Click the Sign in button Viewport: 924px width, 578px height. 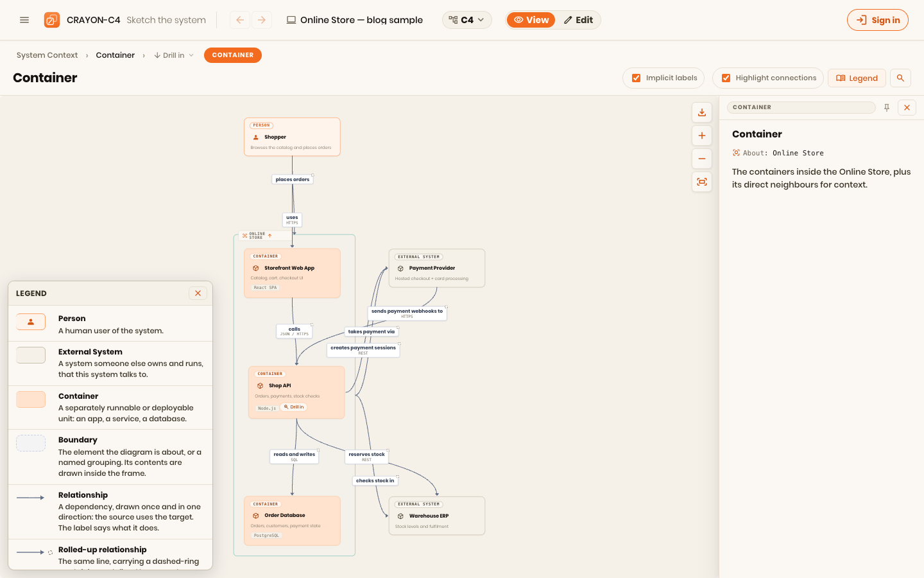click(878, 20)
